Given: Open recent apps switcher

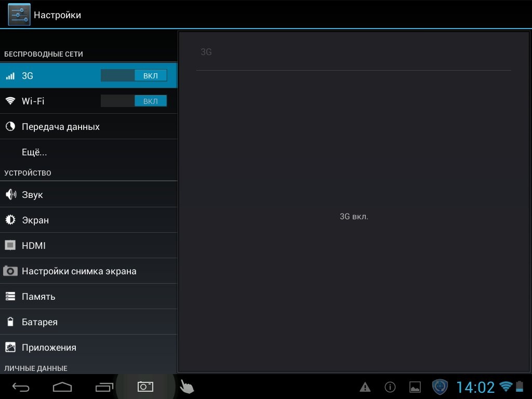Looking at the screenshot, I should click(104, 387).
